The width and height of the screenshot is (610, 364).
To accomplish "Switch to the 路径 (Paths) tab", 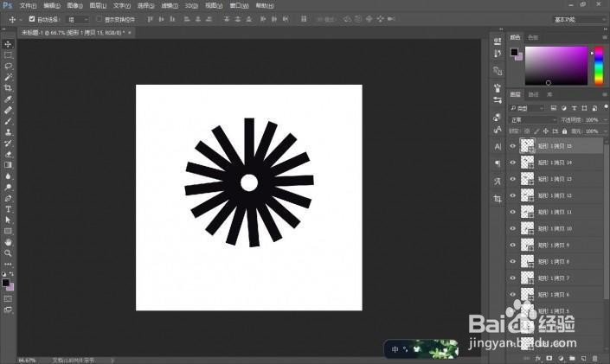I will pyautogui.click(x=533, y=94).
